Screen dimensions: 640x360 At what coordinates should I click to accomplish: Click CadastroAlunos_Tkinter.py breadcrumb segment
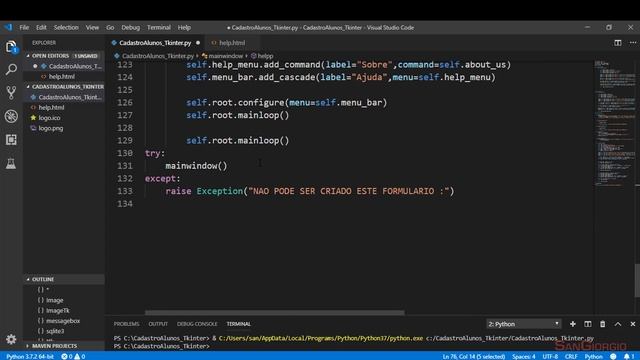point(154,56)
